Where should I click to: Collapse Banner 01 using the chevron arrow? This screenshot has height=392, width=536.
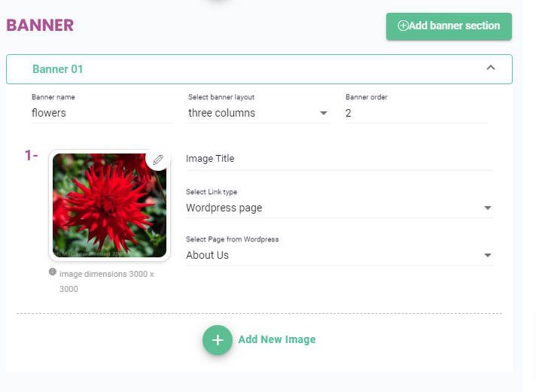[491, 68]
